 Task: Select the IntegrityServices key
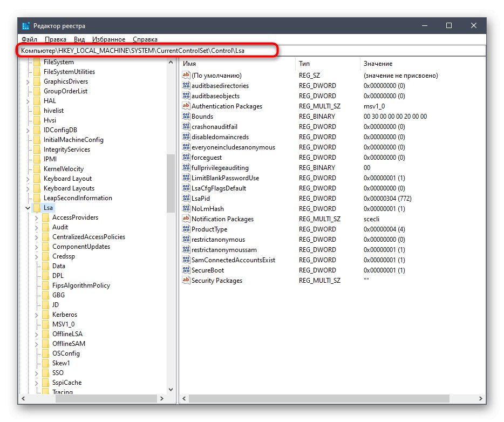click(67, 149)
